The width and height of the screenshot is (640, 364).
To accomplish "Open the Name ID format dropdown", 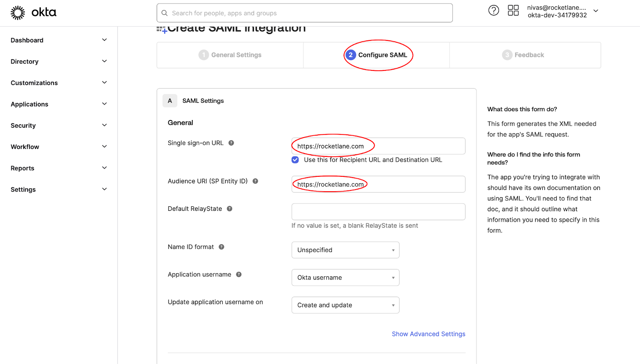I will click(x=346, y=250).
